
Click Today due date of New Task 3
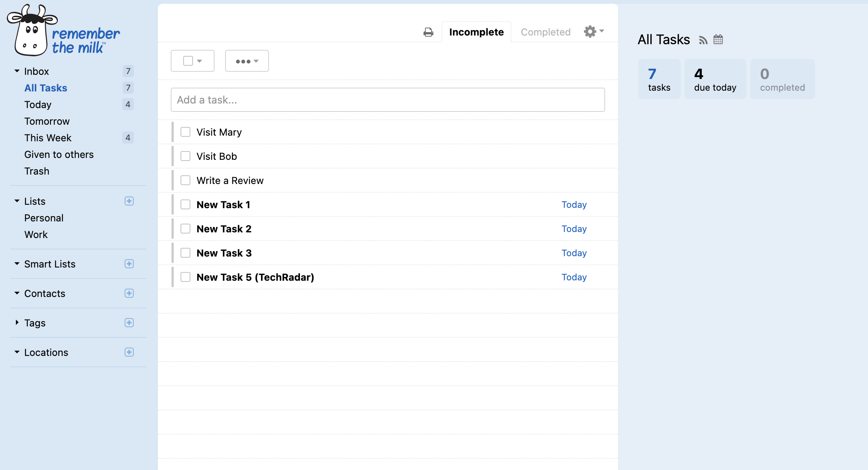point(574,253)
